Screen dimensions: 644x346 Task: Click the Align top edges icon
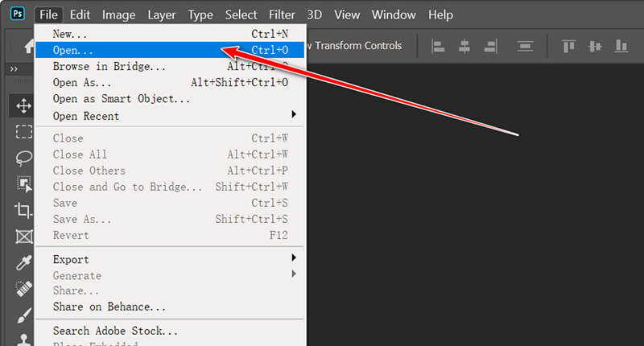[x=569, y=46]
